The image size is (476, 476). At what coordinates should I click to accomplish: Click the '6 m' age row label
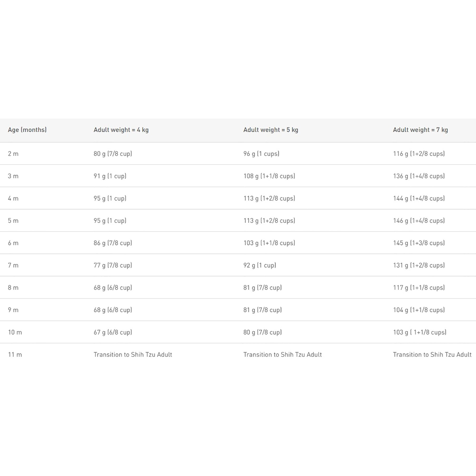pos(13,243)
